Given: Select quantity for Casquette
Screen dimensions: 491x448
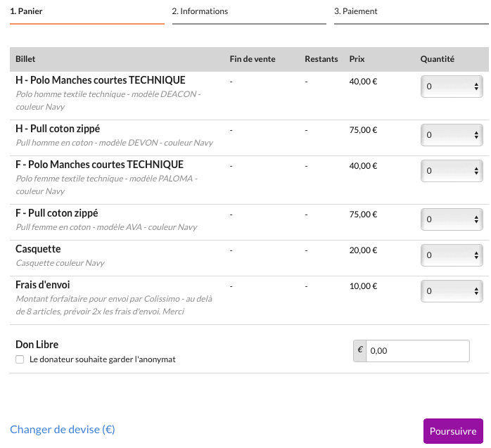Looking at the screenshot, I should 452,255.
